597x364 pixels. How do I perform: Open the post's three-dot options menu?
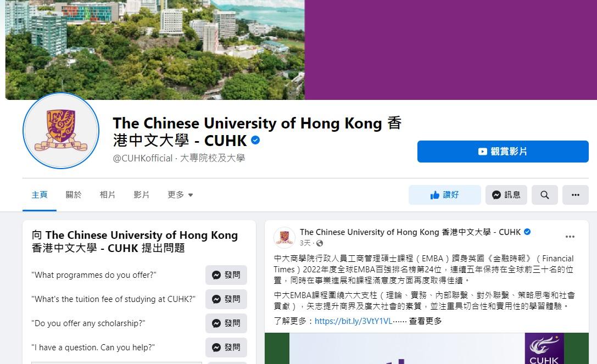570,237
